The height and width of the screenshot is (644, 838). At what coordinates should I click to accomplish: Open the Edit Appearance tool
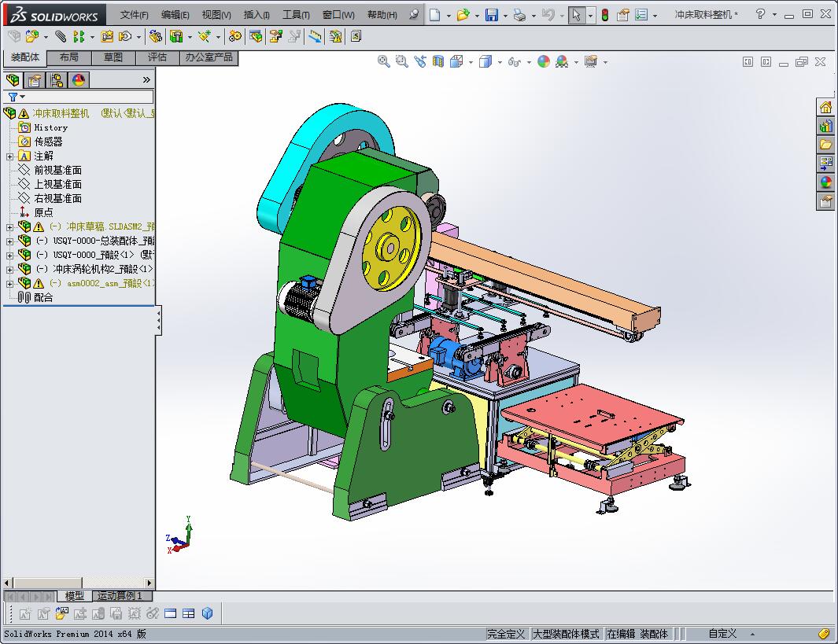pyautogui.click(x=544, y=61)
